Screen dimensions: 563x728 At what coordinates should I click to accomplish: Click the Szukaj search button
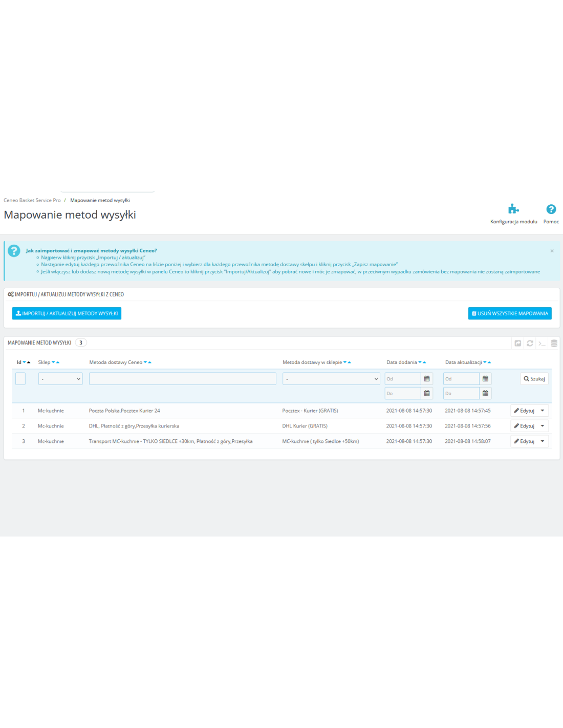pyautogui.click(x=534, y=379)
